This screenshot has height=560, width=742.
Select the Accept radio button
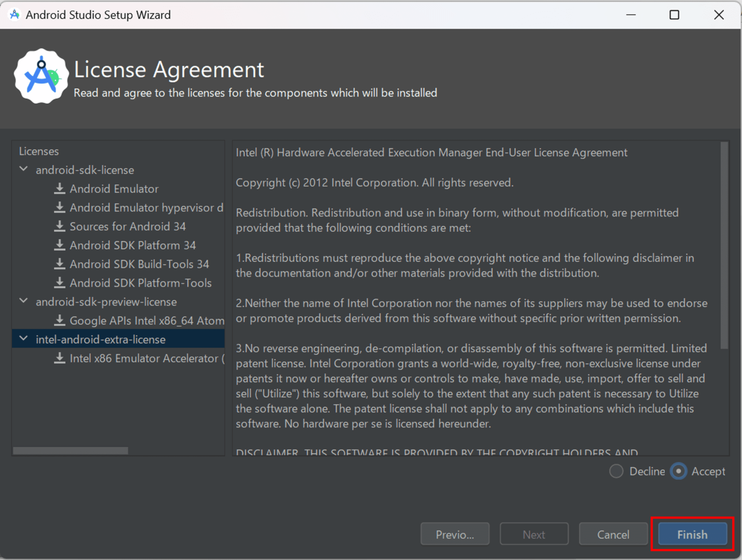(x=678, y=471)
